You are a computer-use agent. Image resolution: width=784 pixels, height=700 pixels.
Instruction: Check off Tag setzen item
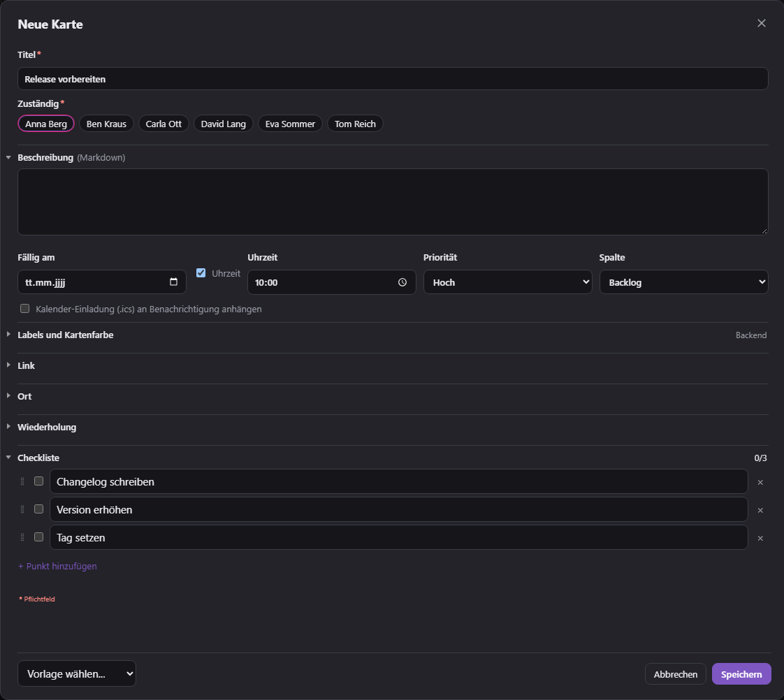38,537
